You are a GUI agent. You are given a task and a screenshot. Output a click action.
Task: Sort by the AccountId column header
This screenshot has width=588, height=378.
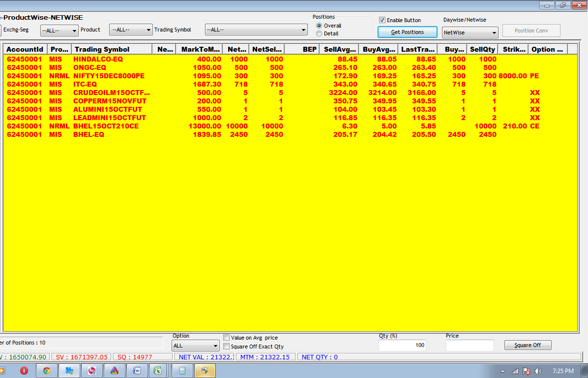click(25, 49)
